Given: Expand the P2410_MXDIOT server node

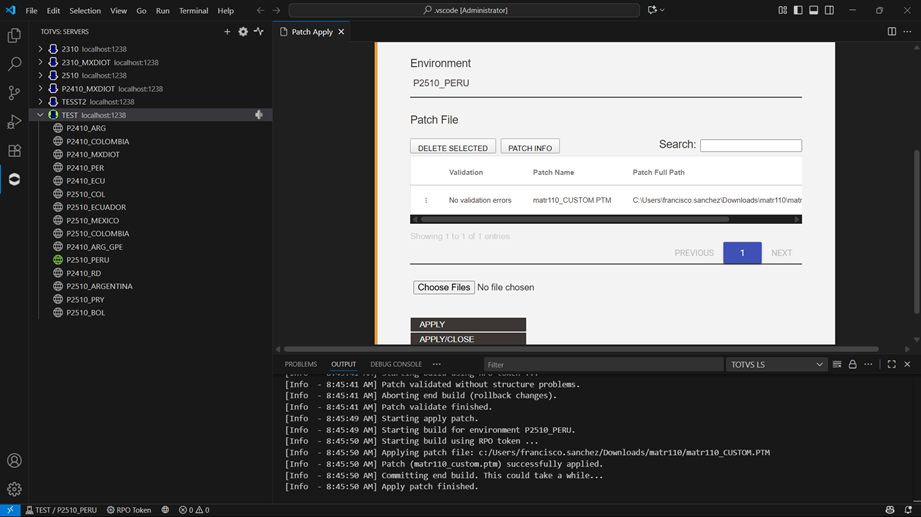Looking at the screenshot, I should pyautogui.click(x=41, y=89).
